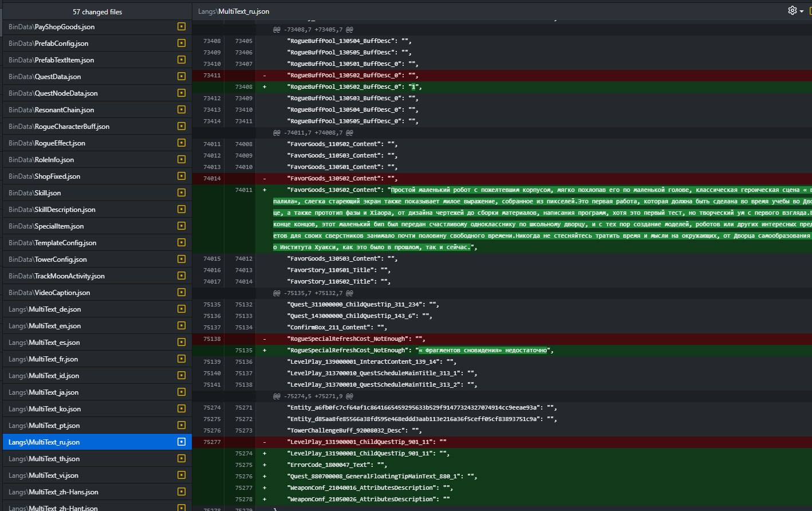Expand the hunk header @@ -75135,7 +75132,7 @@
Screen dimensions: 812x511
[x=313, y=293]
